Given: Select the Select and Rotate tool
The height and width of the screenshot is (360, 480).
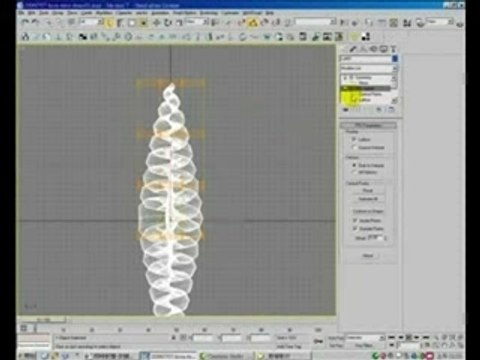Looking at the screenshot, I should pyautogui.click(x=168, y=23).
